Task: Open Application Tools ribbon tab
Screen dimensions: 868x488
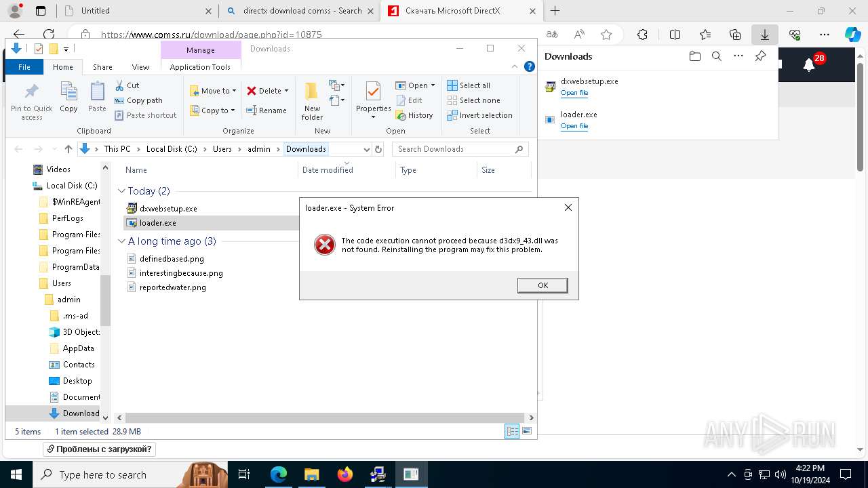Action: tap(200, 67)
